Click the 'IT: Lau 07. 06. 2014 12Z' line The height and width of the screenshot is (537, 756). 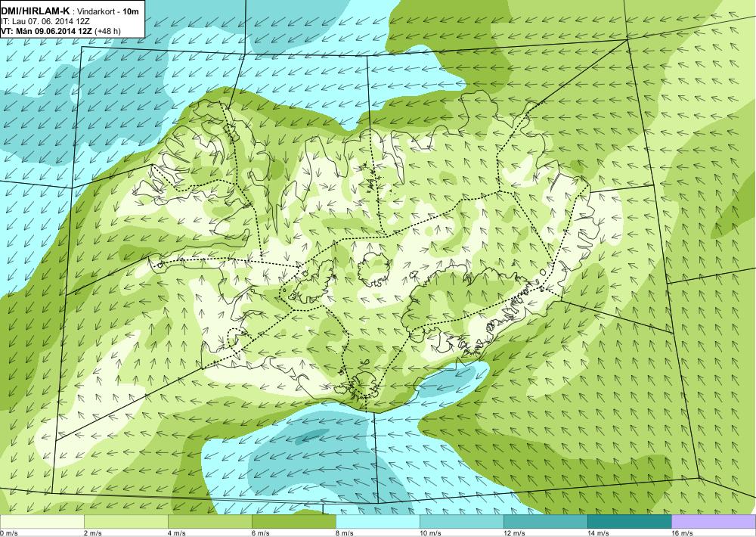tap(45, 22)
